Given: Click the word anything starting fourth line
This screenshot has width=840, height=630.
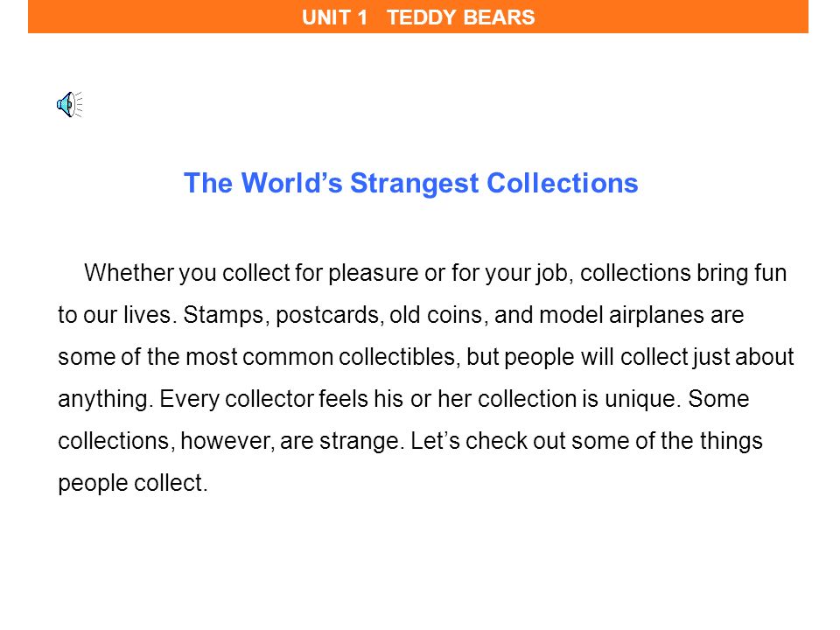Looking at the screenshot, I should (x=105, y=399).
